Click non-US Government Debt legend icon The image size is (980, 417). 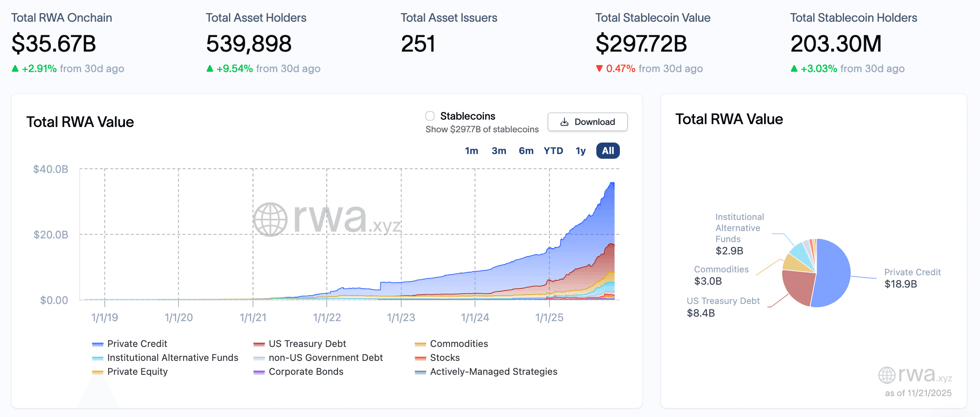pyautogui.click(x=259, y=358)
